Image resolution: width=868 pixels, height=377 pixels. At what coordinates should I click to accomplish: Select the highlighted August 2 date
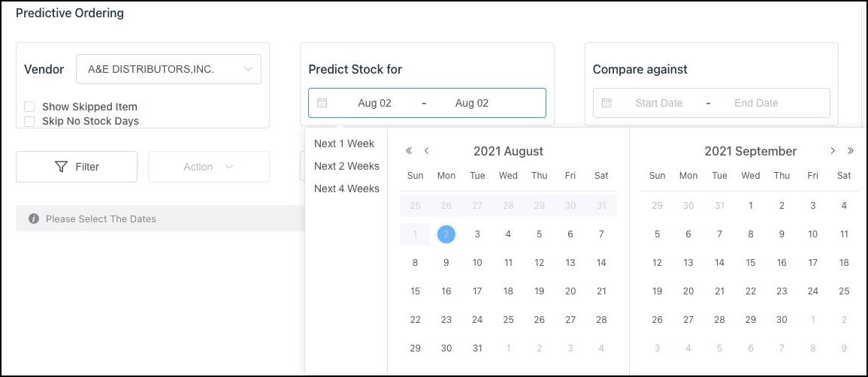446,234
